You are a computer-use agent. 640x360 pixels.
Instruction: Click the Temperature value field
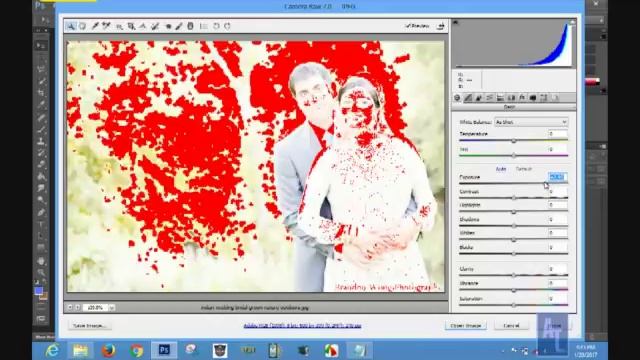coord(558,134)
